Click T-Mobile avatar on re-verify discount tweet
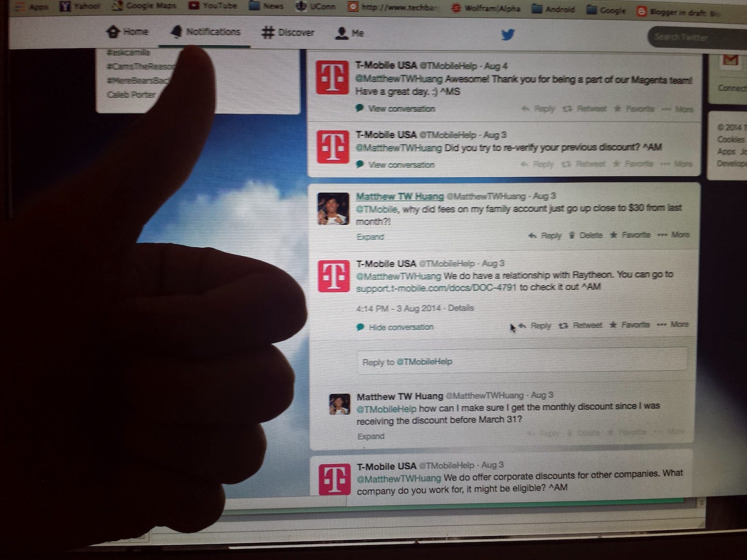Image resolution: width=747 pixels, height=560 pixels. click(332, 147)
